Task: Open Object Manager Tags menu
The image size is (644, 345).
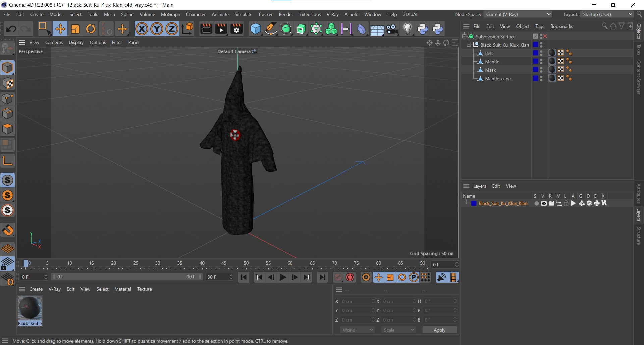Action: point(540,26)
